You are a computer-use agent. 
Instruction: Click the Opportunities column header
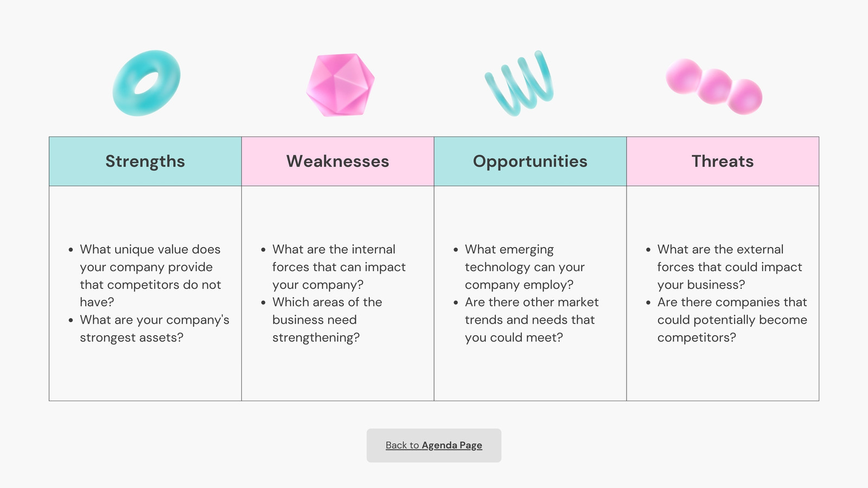click(530, 161)
